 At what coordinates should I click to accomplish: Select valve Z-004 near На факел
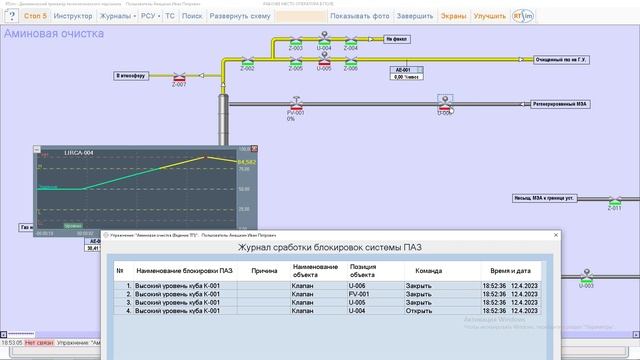[351, 41]
